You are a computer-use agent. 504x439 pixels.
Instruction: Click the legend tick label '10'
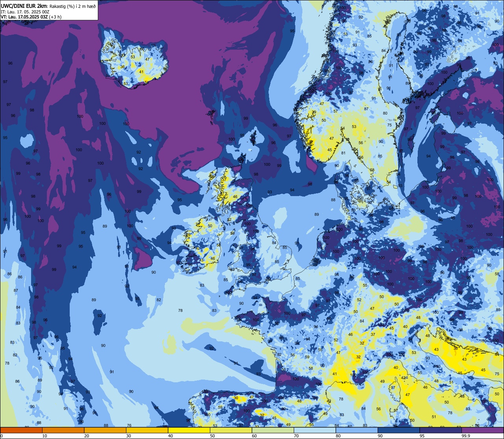click(44, 436)
